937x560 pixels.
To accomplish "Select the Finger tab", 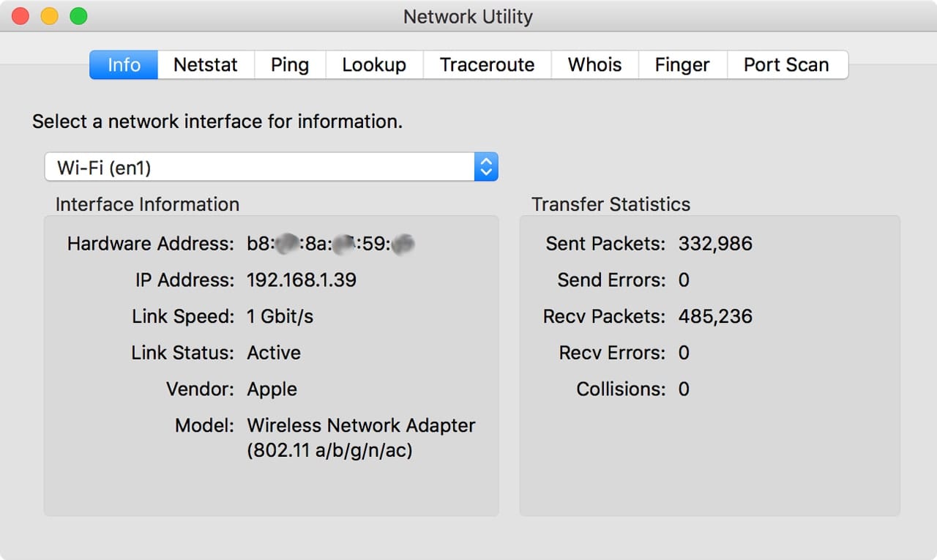I will (682, 64).
